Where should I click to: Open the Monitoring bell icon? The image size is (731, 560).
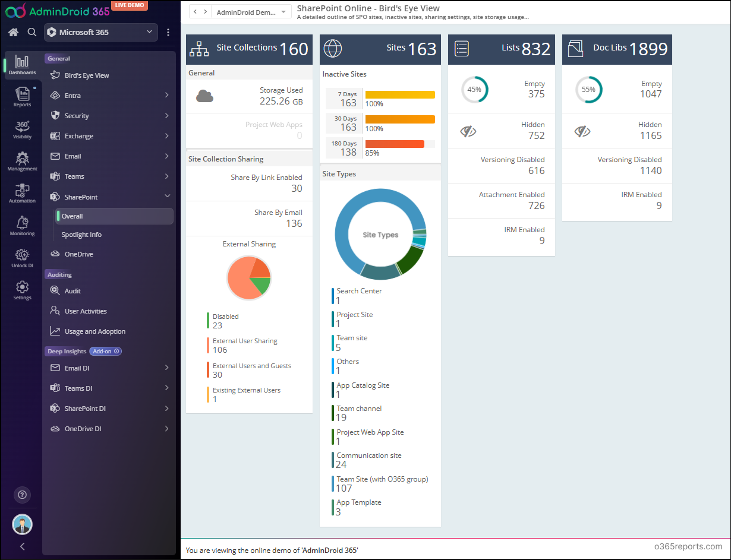click(22, 226)
